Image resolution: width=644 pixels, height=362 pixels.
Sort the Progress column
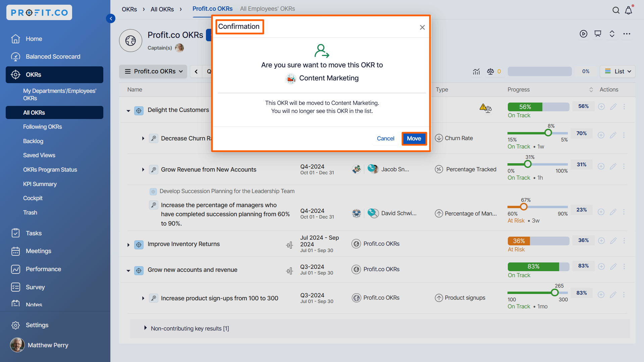[x=591, y=89]
